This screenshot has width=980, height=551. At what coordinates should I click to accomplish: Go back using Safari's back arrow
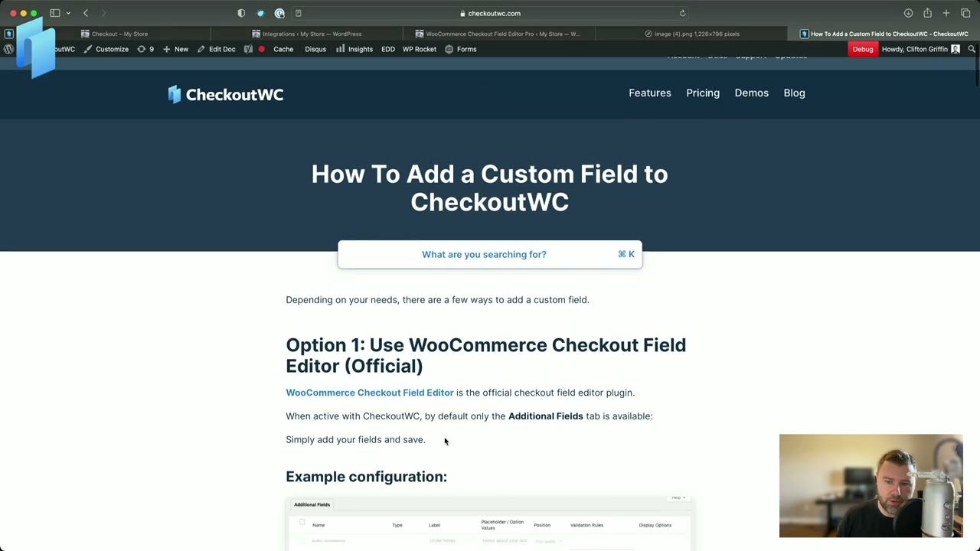coord(86,13)
